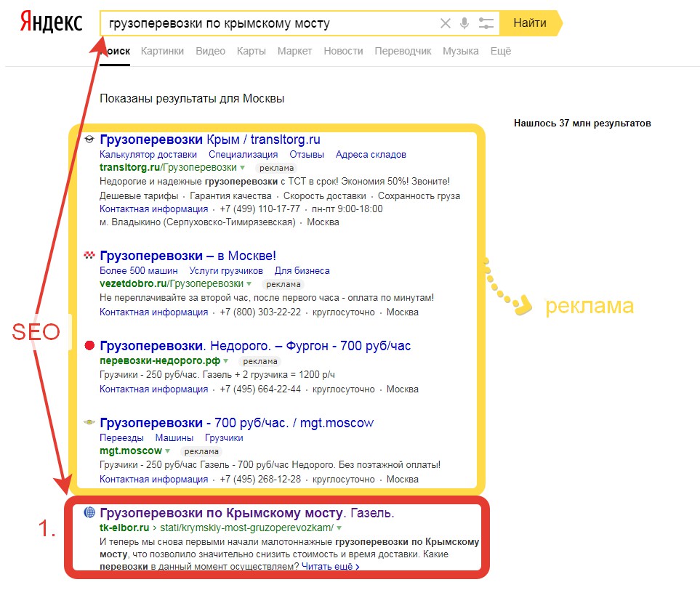Expand dropdown arrow next to vezetdobro.ru/Грузоперевозки
This screenshot has height=590, width=700.
point(249,284)
